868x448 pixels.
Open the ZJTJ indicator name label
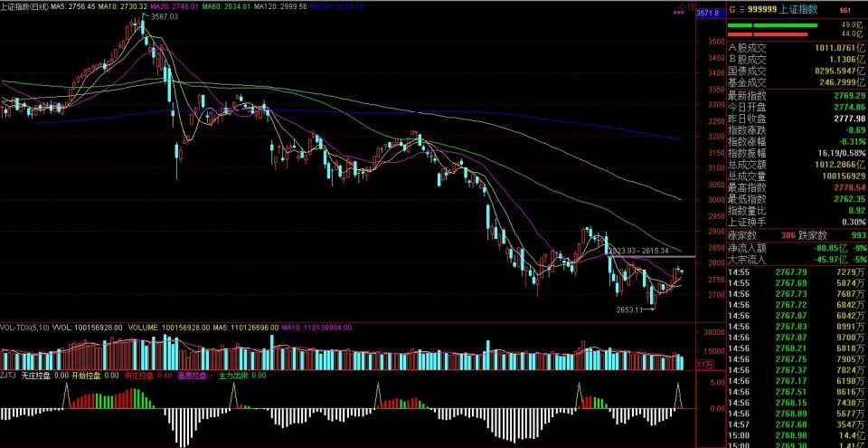[9, 375]
